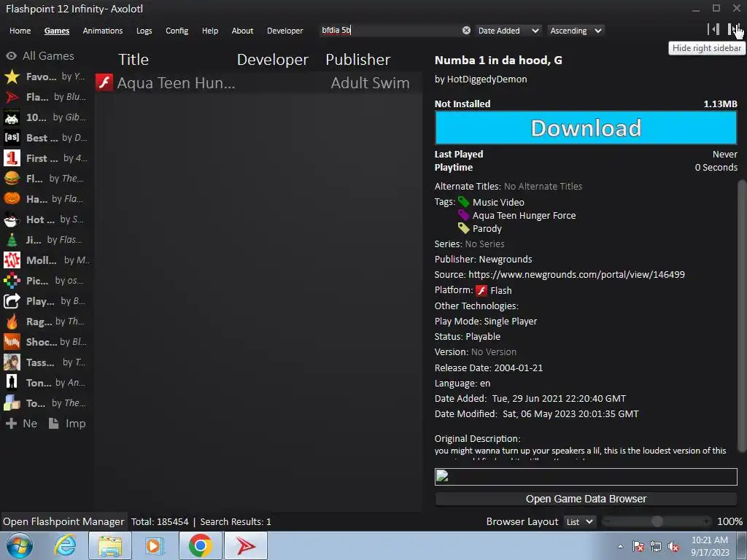Open the Christmas tree playlist icon

coord(12,240)
